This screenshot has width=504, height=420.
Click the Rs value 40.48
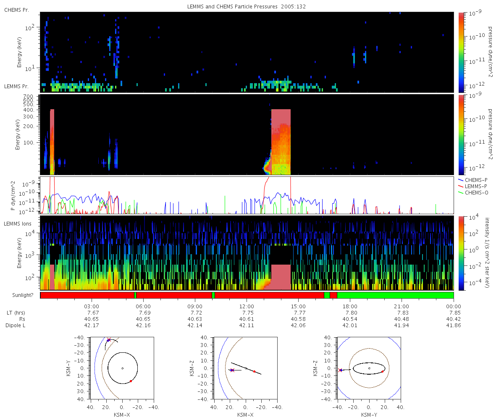[x=402, y=319]
